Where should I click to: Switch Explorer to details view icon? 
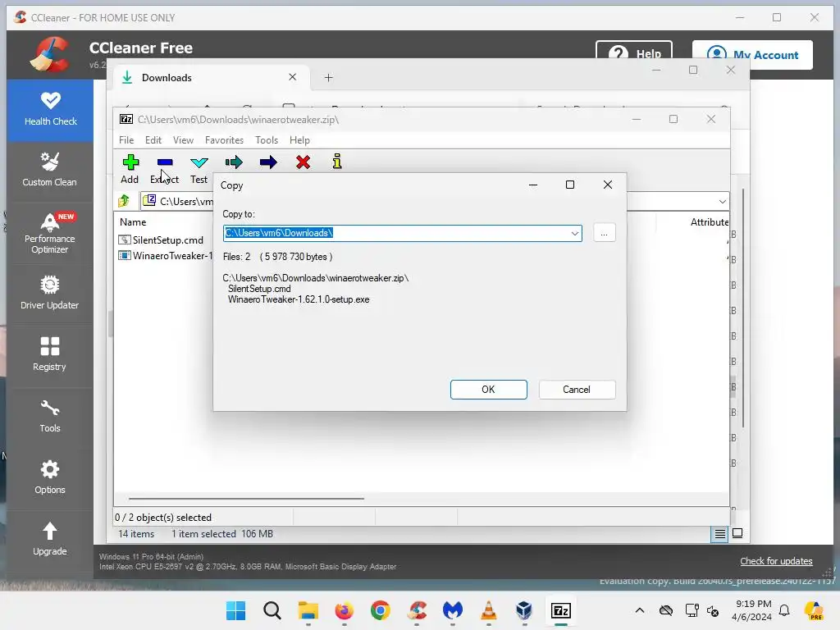[x=720, y=533]
